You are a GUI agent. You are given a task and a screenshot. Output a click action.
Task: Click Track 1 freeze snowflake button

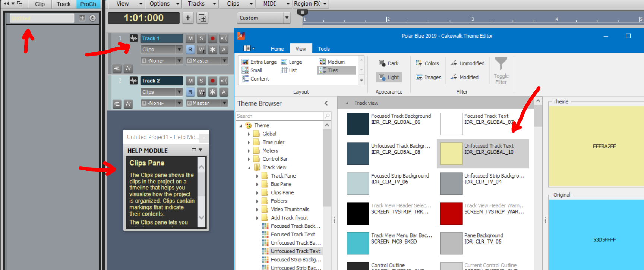[x=212, y=50]
